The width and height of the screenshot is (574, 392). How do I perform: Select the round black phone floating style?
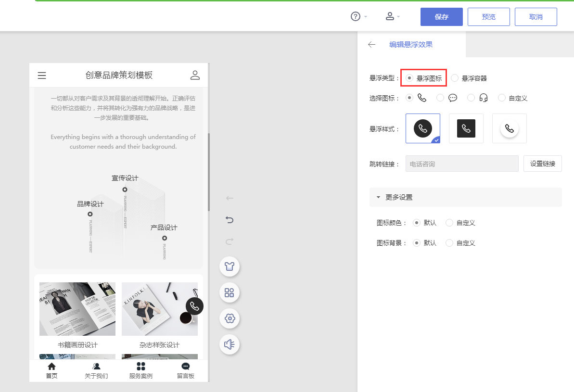click(423, 128)
